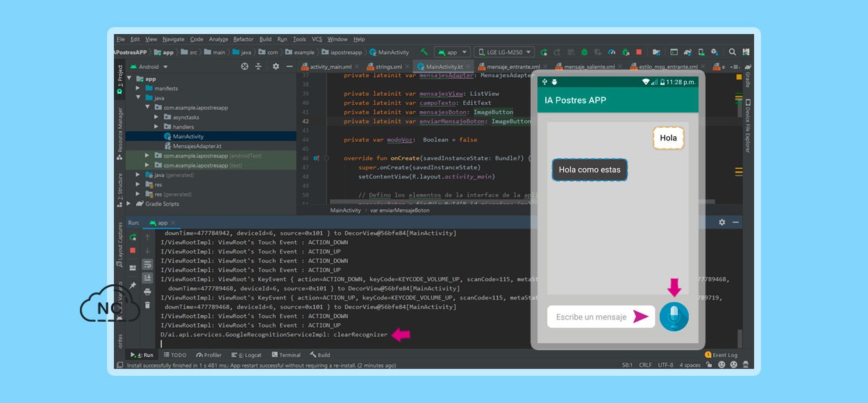Click the Clear All trash icon in Run panel
The image size is (868, 403).
click(147, 305)
